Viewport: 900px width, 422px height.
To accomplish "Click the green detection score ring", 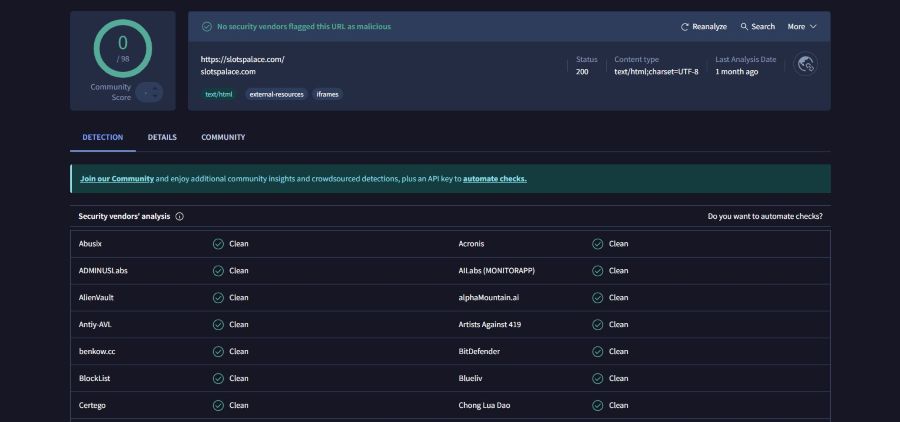I will (123, 49).
